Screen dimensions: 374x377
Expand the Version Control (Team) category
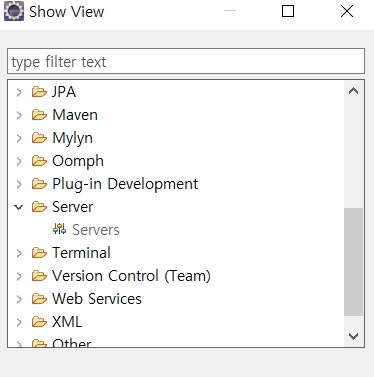[x=19, y=276]
